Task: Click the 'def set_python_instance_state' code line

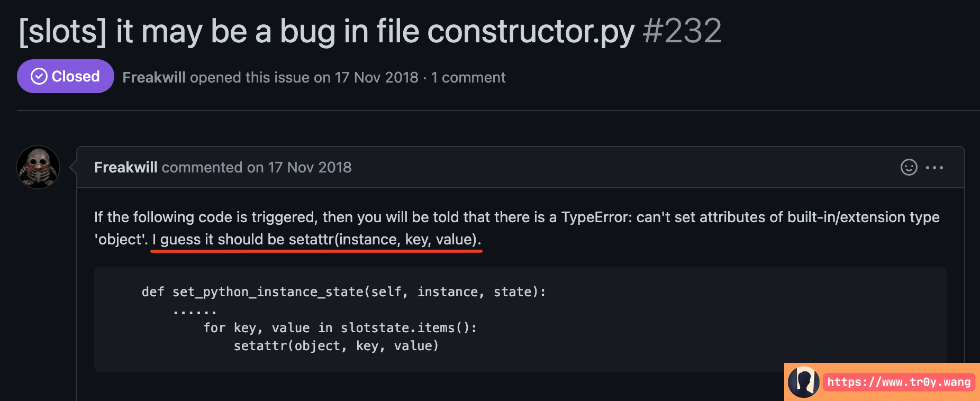Action: pos(343,291)
